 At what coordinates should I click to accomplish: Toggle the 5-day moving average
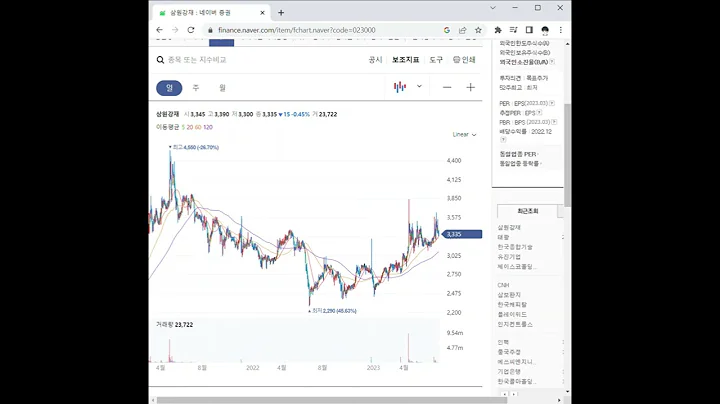click(183, 127)
